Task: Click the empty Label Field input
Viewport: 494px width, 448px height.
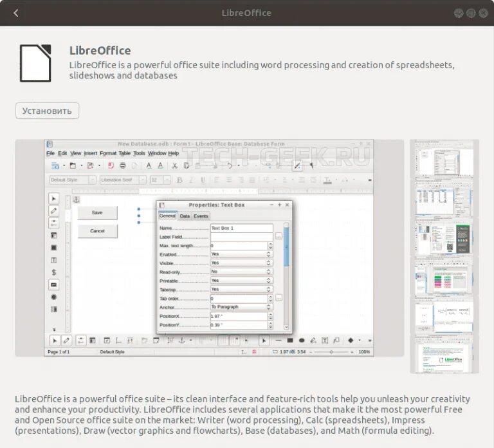Action: [241, 237]
